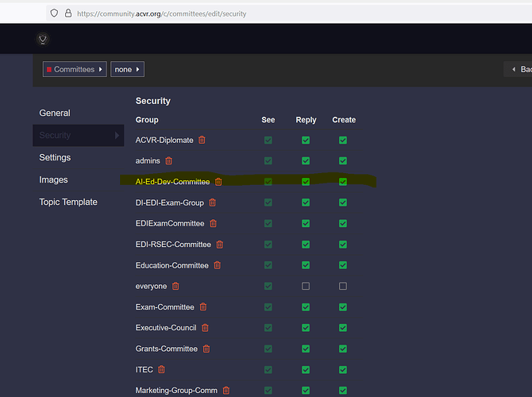Select the Security tab in sidebar
Screen dimensions: 532x397
(x=79, y=136)
